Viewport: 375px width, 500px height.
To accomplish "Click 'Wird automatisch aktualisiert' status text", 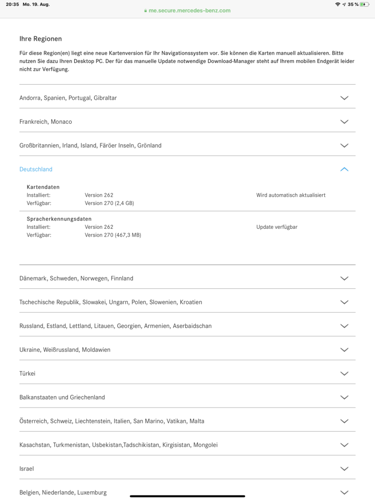I will pos(291,195).
